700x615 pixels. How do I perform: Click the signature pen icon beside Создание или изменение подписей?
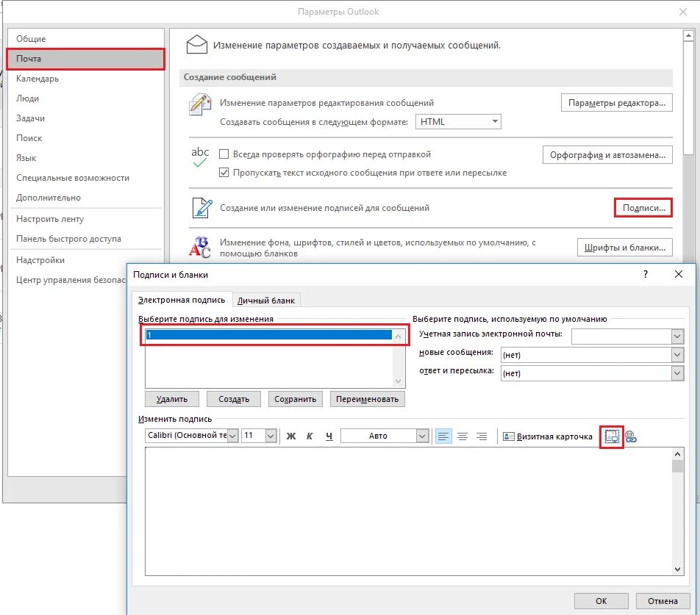click(x=201, y=208)
